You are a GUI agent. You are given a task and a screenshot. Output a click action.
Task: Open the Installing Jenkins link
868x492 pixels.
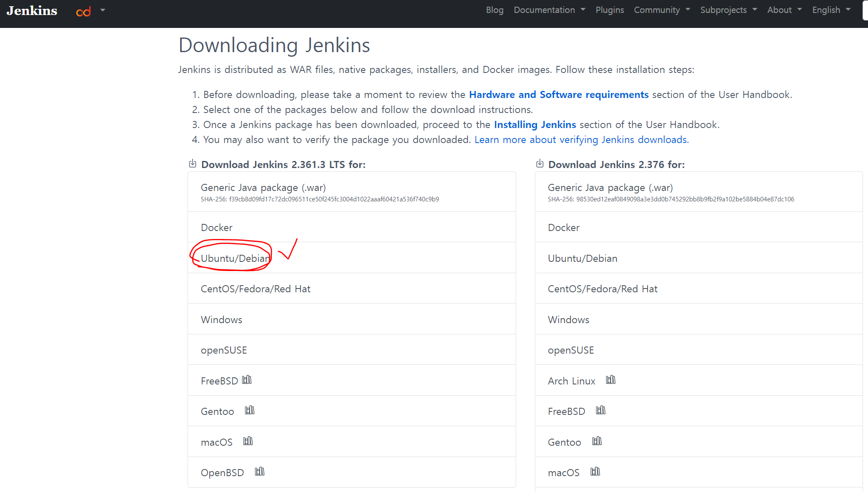click(535, 125)
